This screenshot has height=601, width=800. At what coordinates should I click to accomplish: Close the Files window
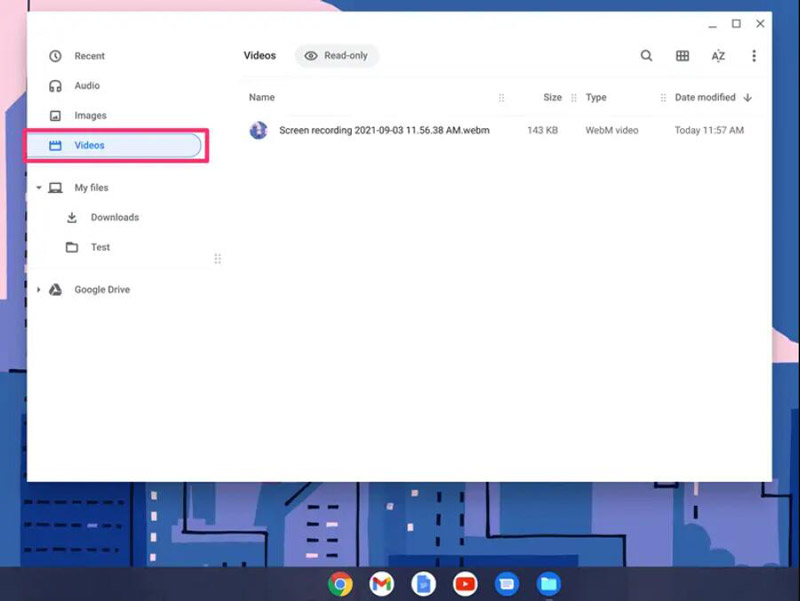pos(760,23)
